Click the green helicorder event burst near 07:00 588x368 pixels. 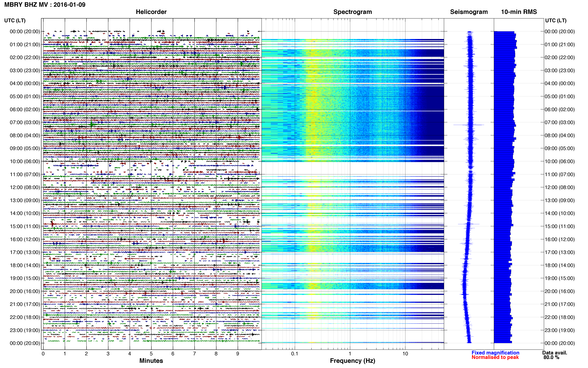tap(92, 124)
